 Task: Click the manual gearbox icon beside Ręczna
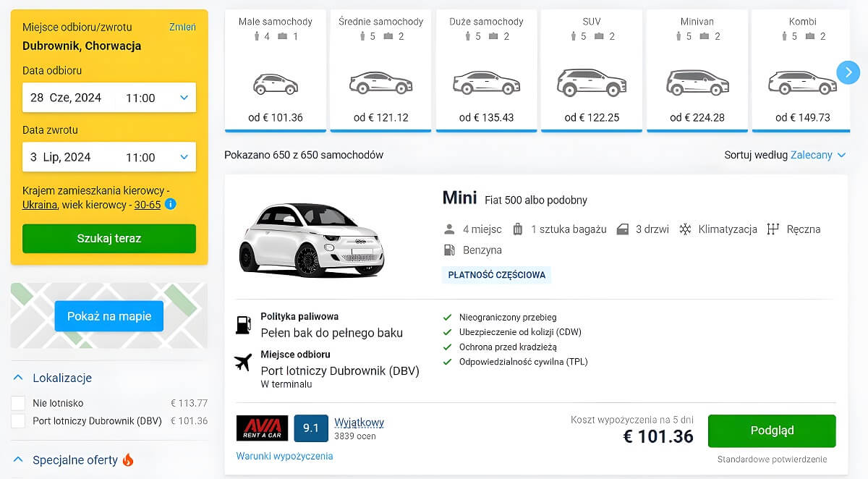coord(773,229)
